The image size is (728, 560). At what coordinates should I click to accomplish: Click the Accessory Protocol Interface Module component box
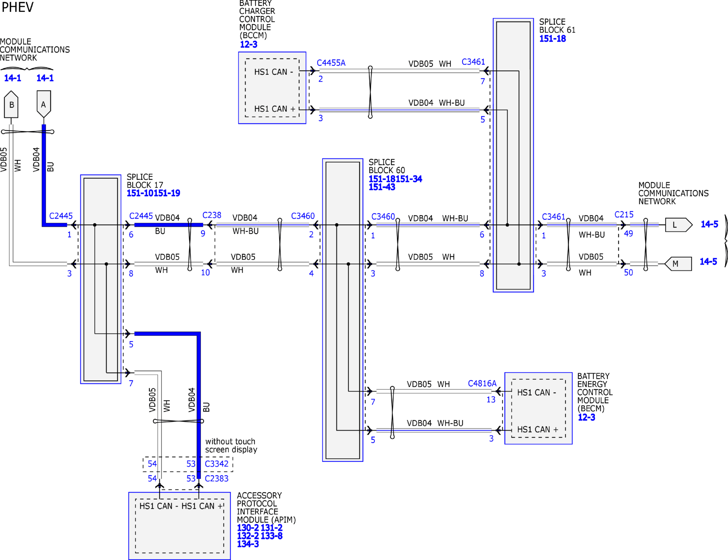point(179,526)
